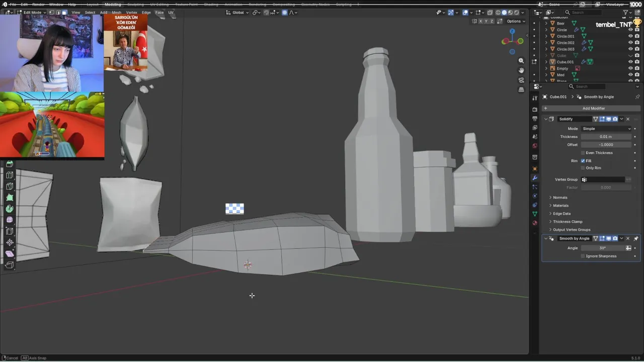Expand Beer object in outliner
The image size is (644, 362).
546,23
